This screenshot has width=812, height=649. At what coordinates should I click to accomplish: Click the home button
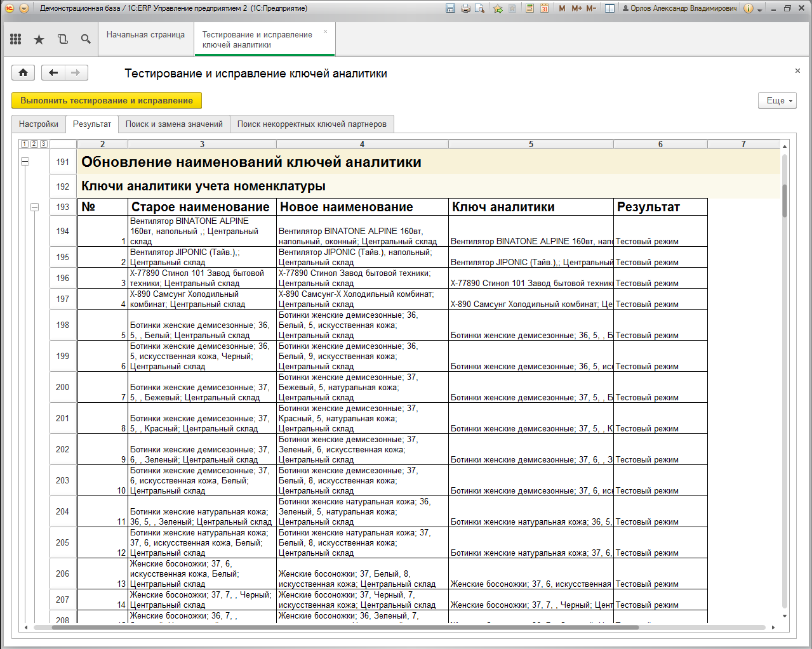tap(23, 73)
